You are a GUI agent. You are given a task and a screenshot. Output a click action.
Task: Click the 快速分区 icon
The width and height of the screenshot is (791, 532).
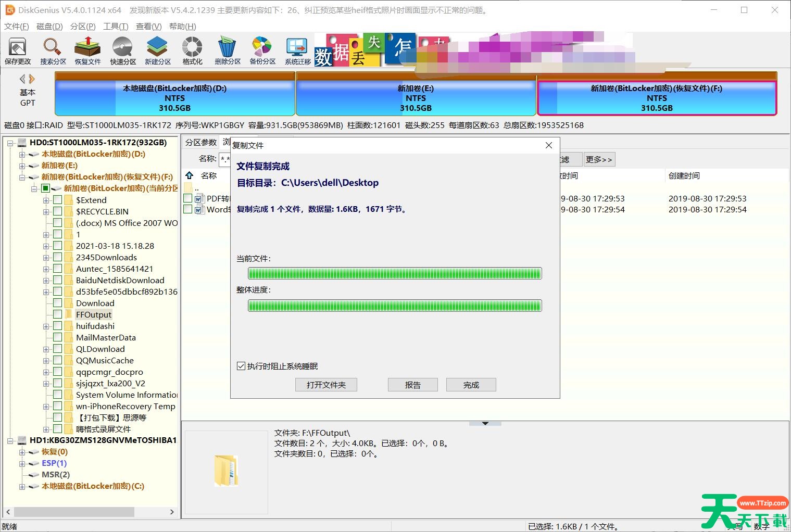click(x=122, y=49)
